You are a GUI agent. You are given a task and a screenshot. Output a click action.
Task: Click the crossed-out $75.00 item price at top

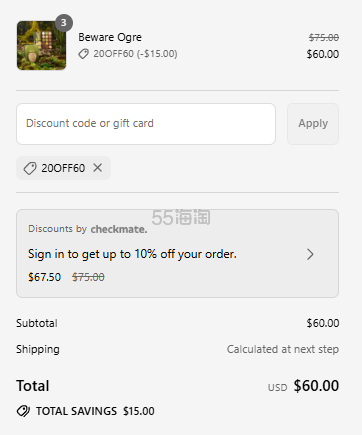324,37
